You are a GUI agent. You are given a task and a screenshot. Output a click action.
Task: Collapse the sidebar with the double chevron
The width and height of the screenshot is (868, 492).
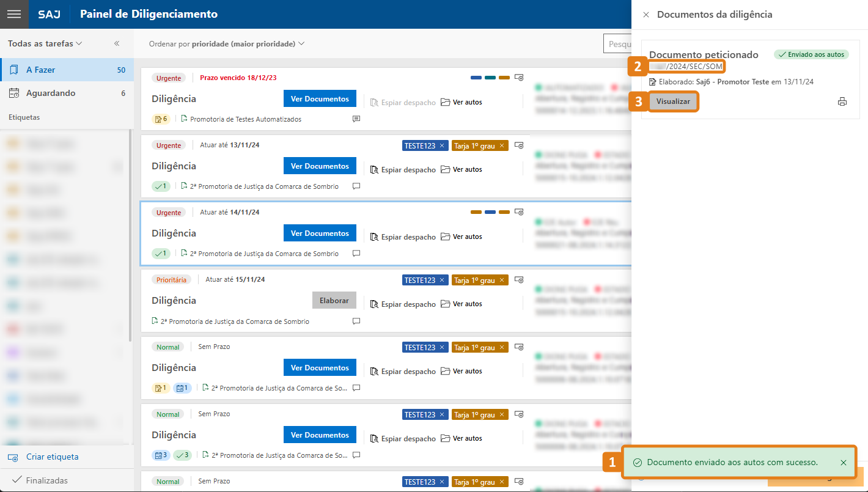point(115,43)
